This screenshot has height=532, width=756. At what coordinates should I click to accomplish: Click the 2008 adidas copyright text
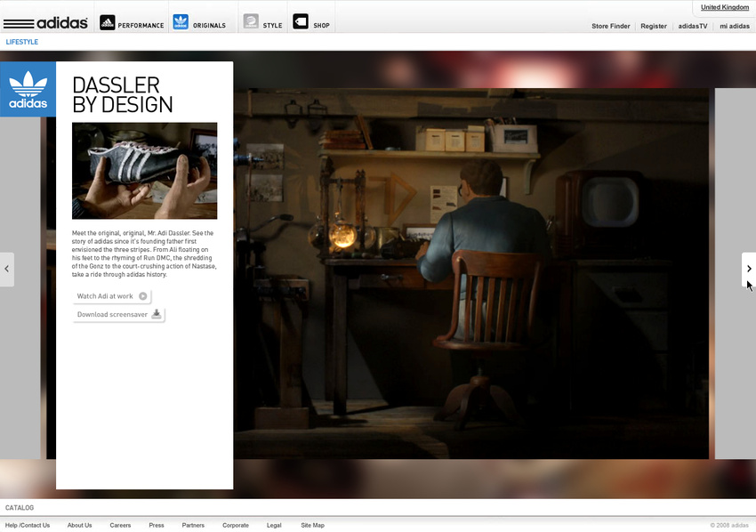729,525
